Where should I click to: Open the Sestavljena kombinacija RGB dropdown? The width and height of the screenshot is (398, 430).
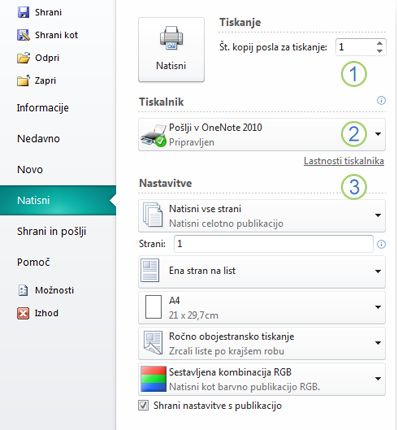click(x=378, y=379)
